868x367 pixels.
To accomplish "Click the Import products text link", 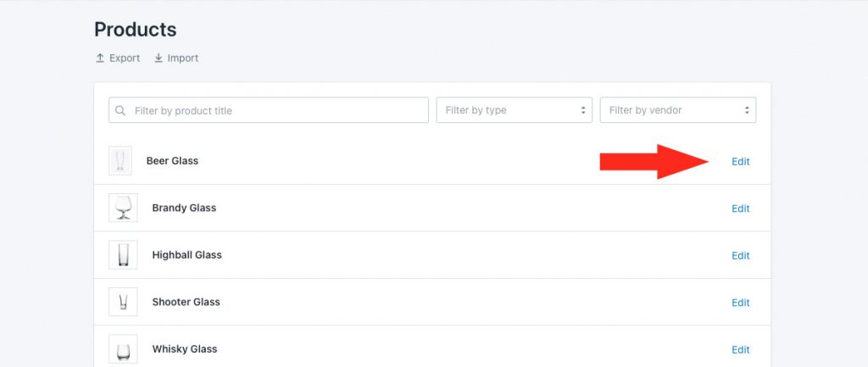I will tap(183, 58).
